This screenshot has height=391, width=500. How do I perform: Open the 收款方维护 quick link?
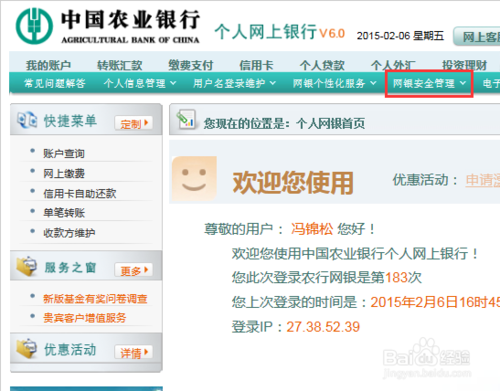69,233
